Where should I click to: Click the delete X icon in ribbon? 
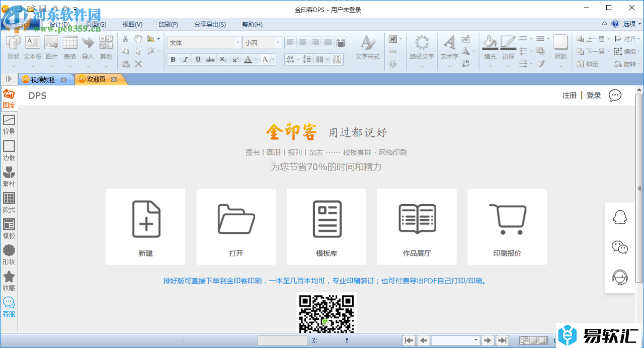(x=138, y=64)
